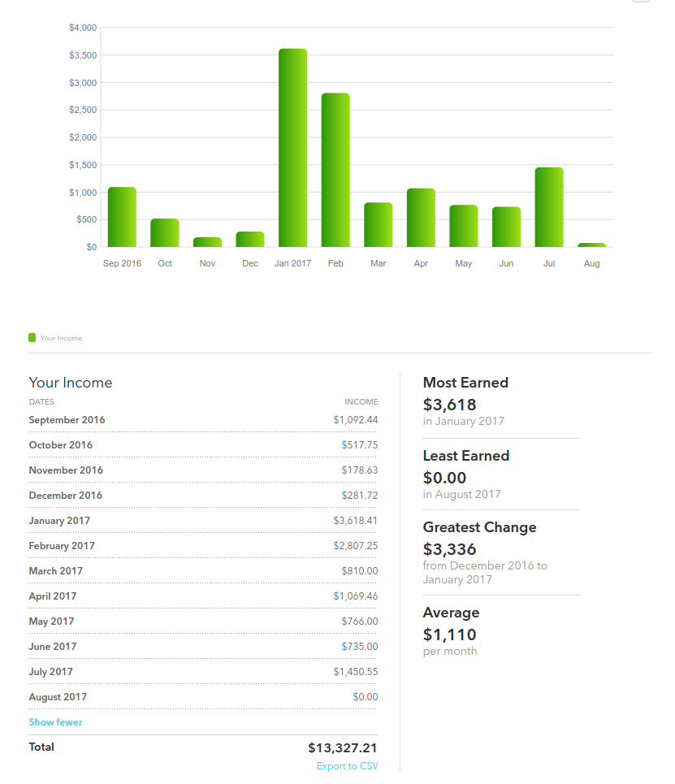
Task: Select the Jul income bar
Action: tap(549, 207)
